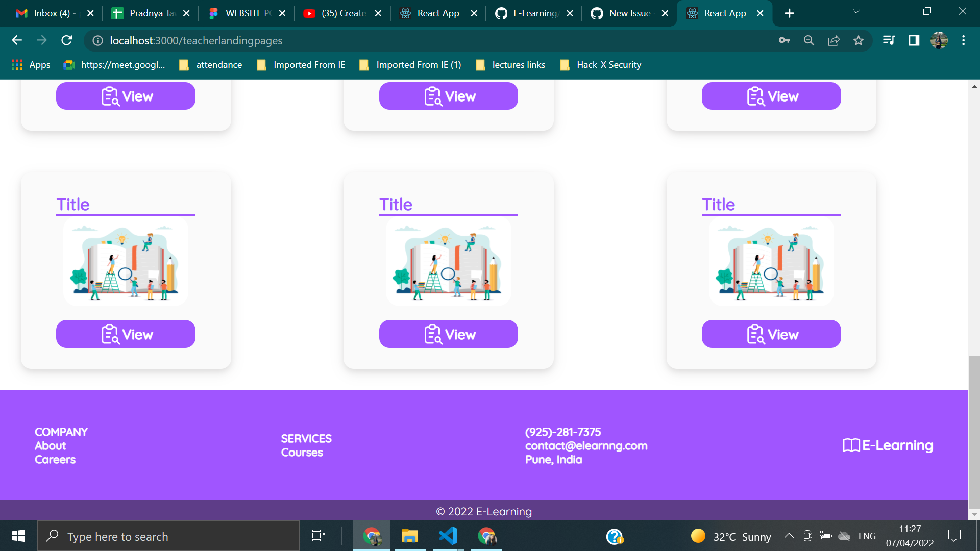Click the E-Learning logo in the footer
Viewport: 980px width, 551px height.
click(x=887, y=445)
